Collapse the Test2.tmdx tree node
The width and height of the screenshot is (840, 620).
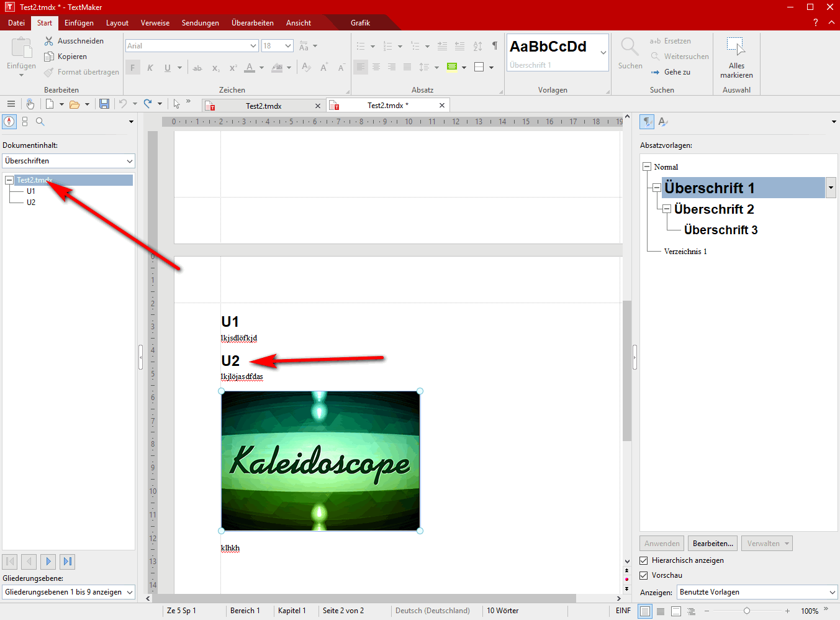pos(9,180)
